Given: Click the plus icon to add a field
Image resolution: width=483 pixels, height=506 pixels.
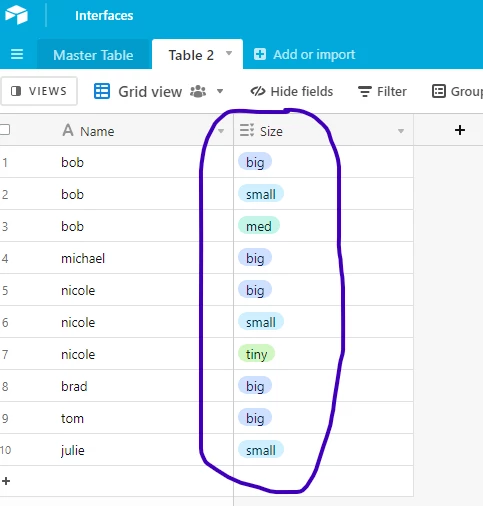Looking at the screenshot, I should pos(460,130).
